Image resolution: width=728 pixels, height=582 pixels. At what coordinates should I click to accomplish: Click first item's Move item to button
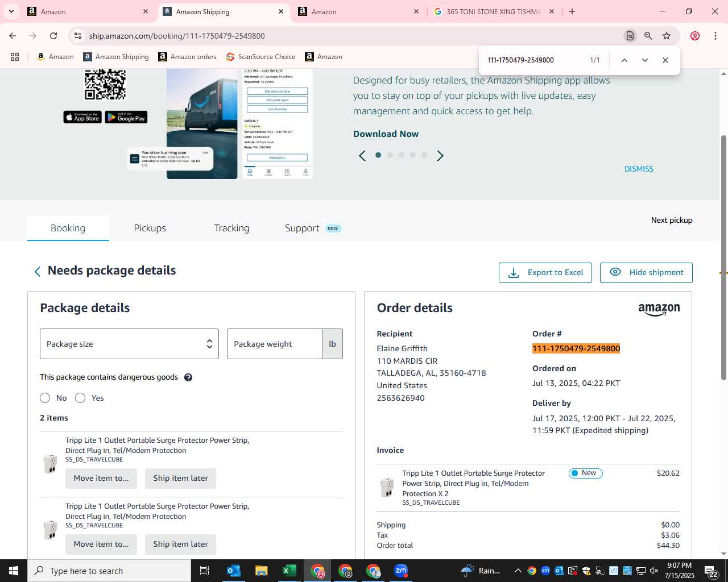click(101, 478)
